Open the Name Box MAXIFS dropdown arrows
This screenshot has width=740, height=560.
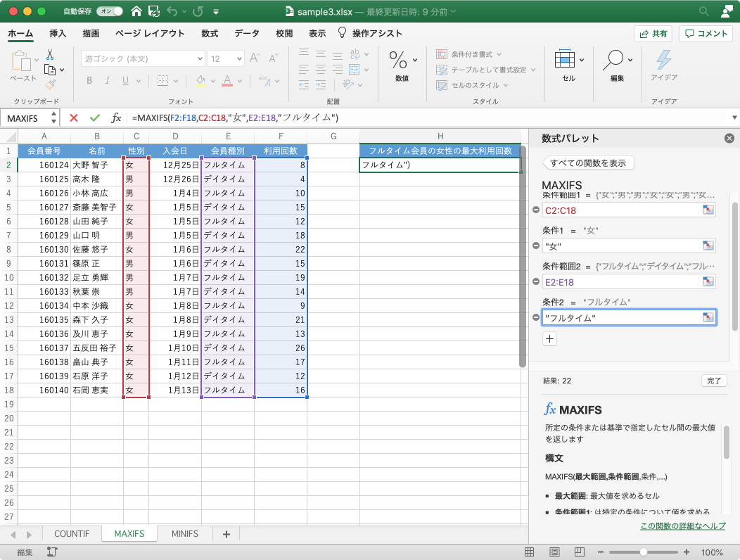click(53, 117)
